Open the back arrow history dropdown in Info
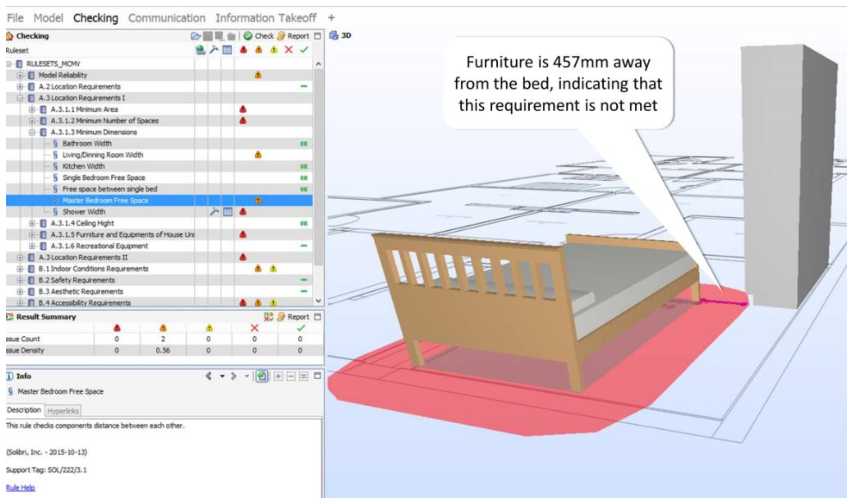Viewport: 853px width, 504px height. [x=222, y=376]
